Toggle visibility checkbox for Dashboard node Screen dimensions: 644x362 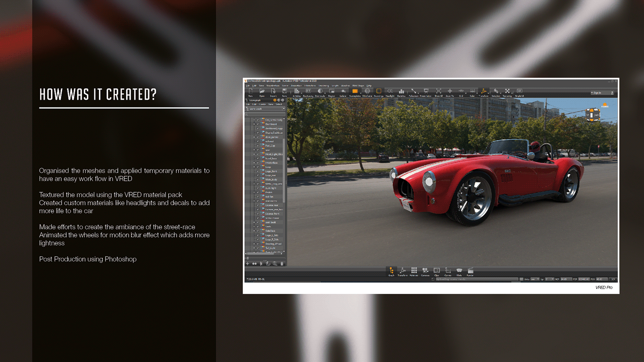point(258,124)
